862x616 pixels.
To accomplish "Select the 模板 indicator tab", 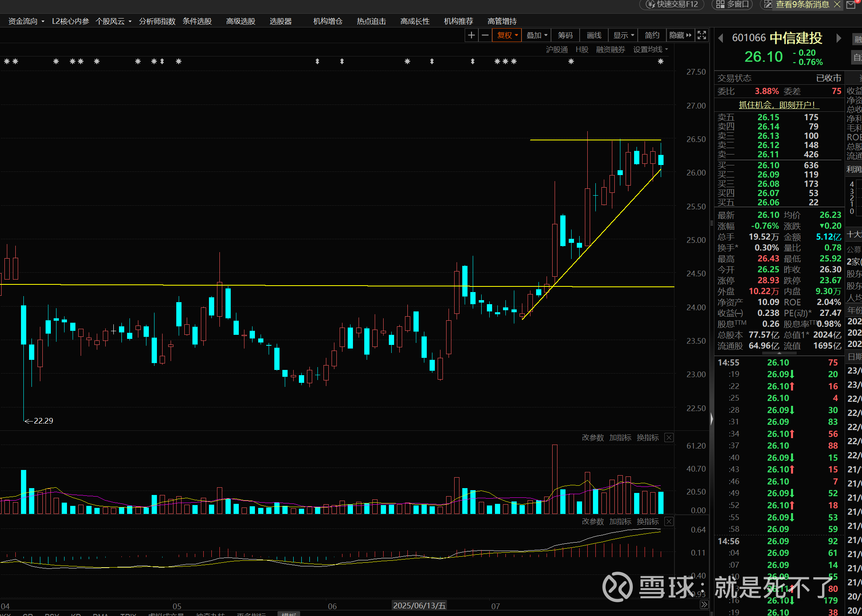I will [x=289, y=614].
